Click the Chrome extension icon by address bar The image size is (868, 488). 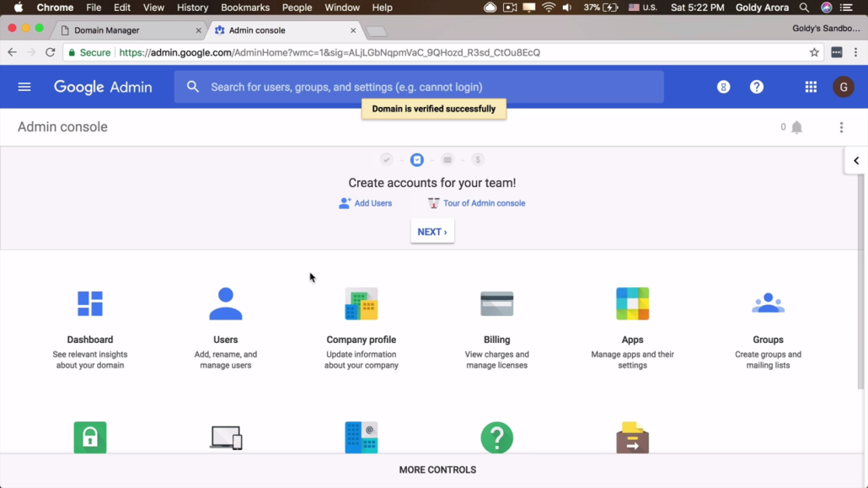[x=837, y=52]
